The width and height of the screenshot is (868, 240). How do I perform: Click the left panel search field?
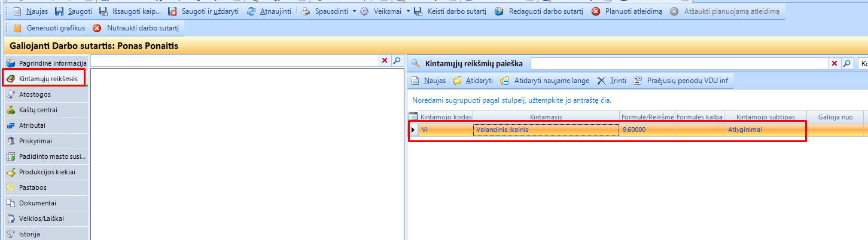234,61
